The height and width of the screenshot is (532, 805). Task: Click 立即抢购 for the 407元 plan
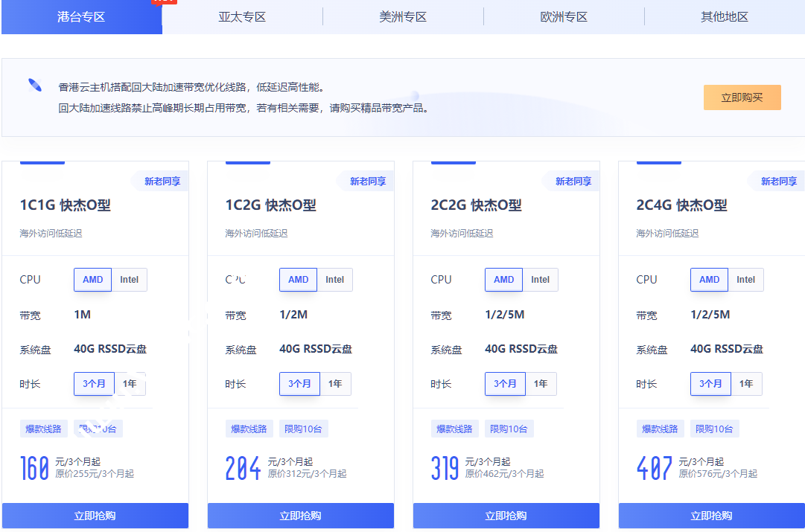tap(711, 516)
